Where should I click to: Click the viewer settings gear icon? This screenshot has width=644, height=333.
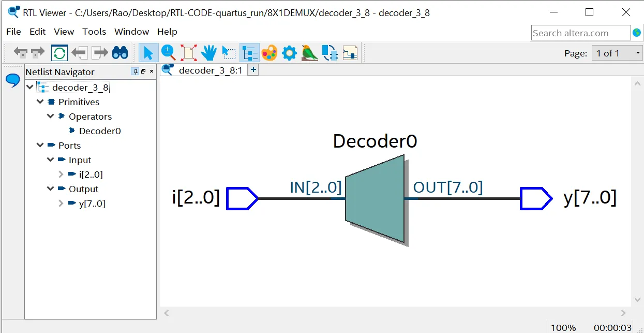click(289, 52)
